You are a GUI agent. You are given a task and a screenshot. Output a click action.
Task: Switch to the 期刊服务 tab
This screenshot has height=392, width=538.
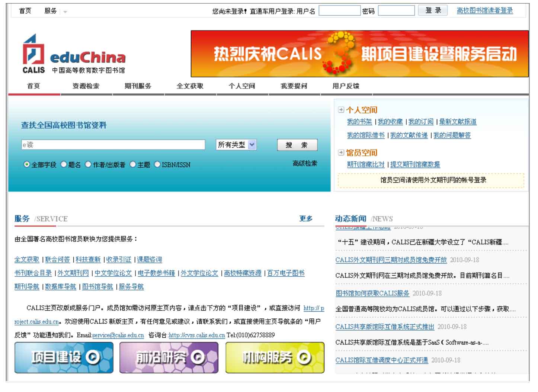(138, 86)
